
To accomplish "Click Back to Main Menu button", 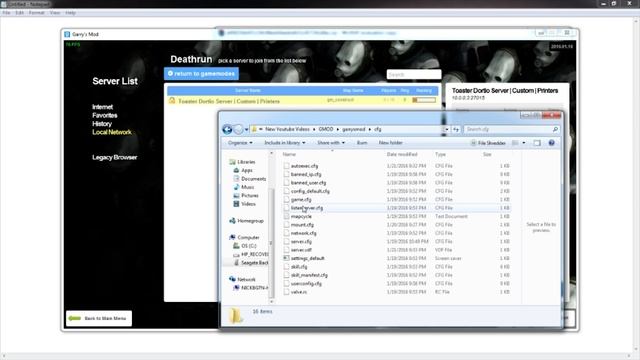I will [99, 318].
